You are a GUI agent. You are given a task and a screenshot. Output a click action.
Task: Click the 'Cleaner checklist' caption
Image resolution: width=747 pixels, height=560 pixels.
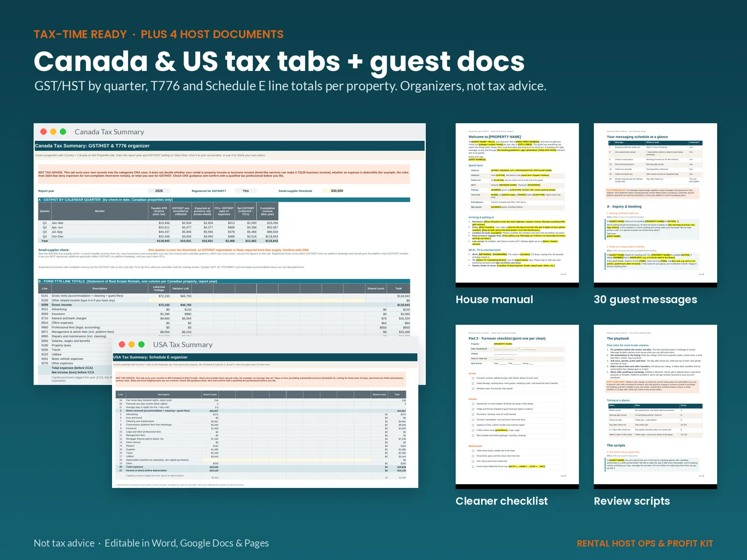point(502,501)
